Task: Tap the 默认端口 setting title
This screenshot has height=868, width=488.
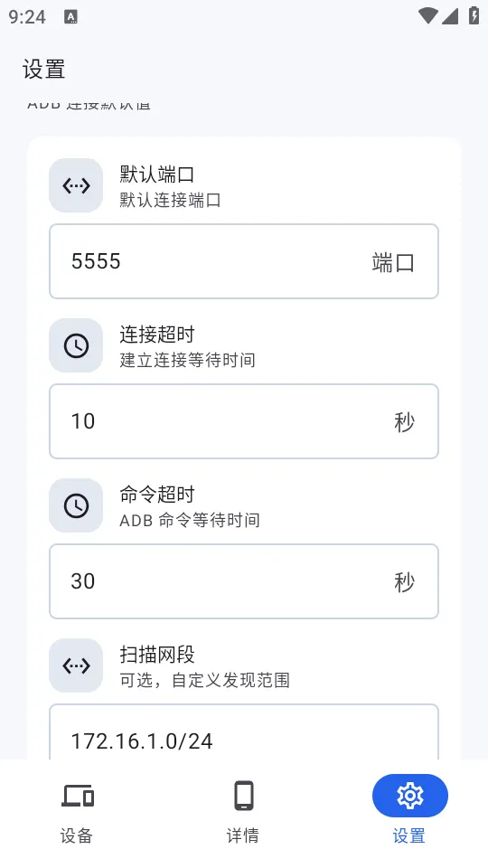Action: tap(157, 175)
